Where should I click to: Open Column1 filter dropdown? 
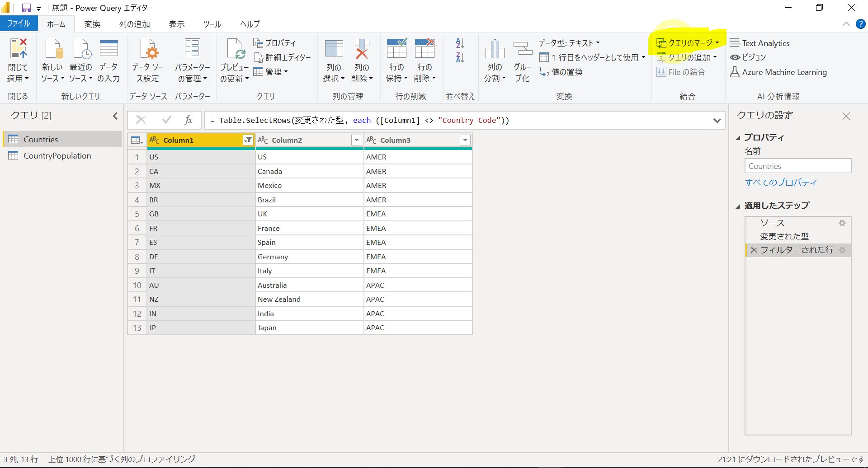click(248, 140)
